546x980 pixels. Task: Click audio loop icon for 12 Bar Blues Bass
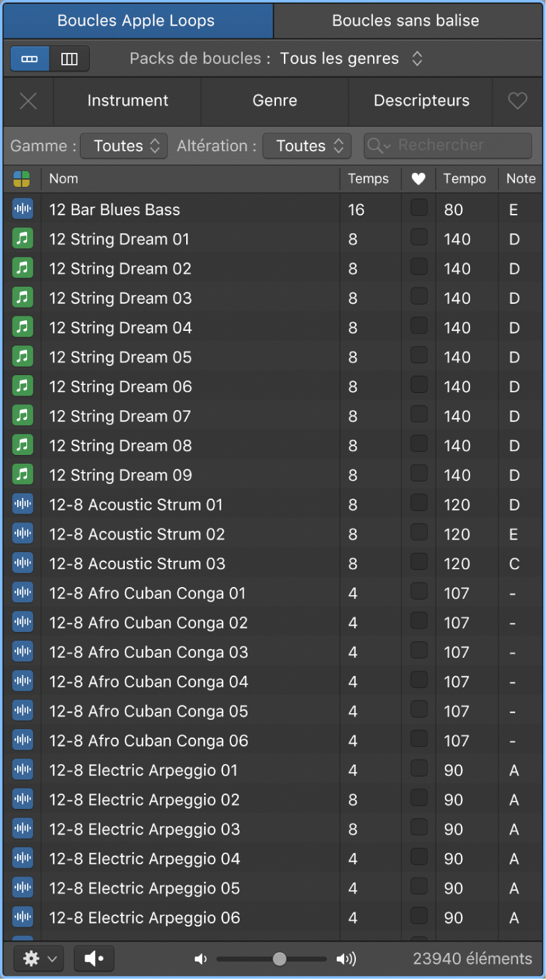tap(22, 209)
